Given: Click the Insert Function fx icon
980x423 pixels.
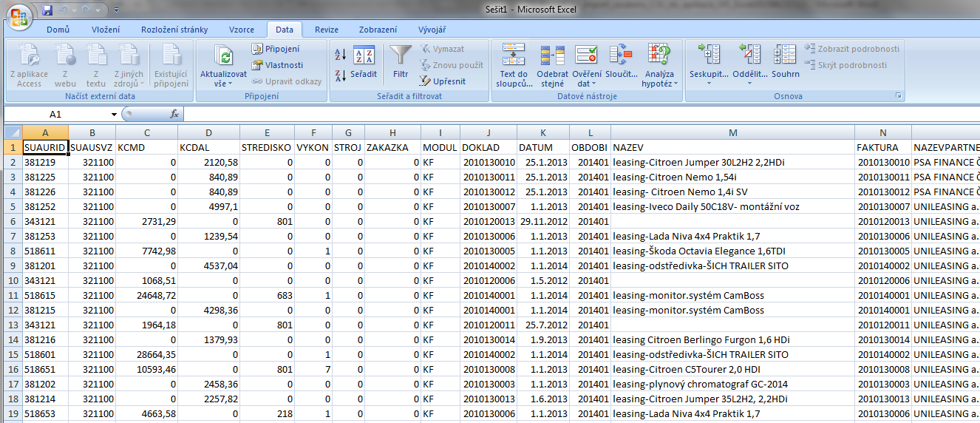Looking at the screenshot, I should point(174,114).
